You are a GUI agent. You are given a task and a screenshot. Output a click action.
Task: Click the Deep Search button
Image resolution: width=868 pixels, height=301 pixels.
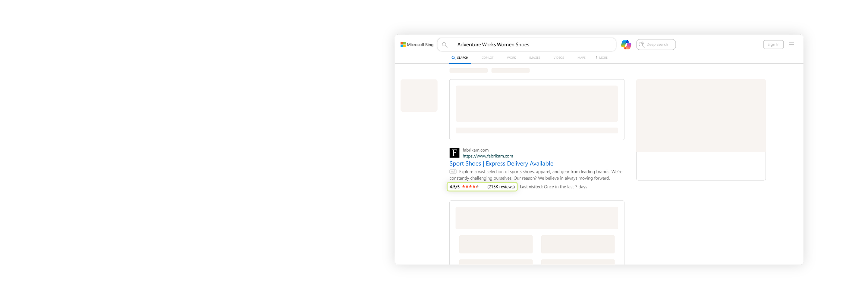[x=656, y=45]
